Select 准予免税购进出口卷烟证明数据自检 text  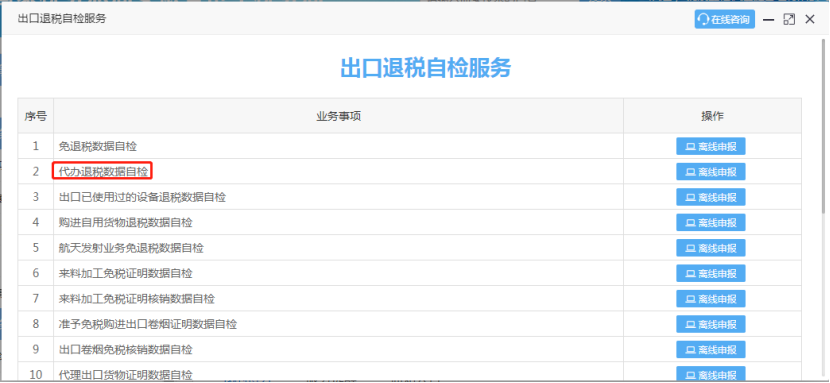coord(148,324)
